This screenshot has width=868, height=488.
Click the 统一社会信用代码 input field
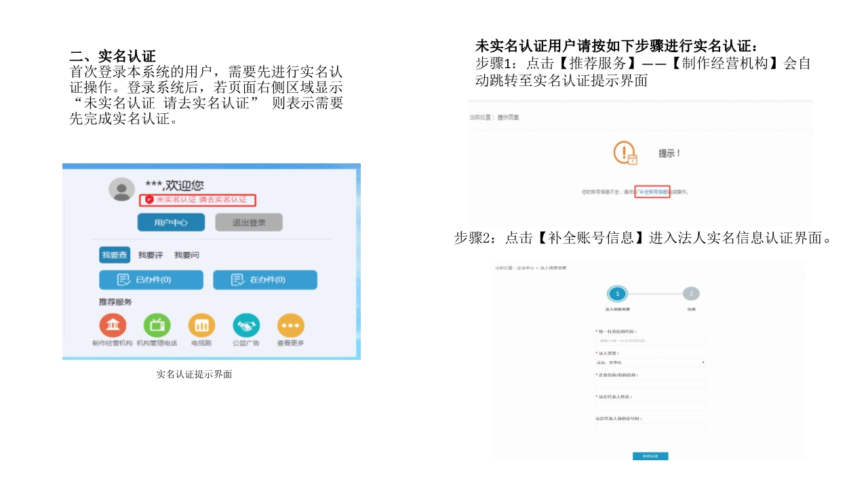tap(650, 341)
